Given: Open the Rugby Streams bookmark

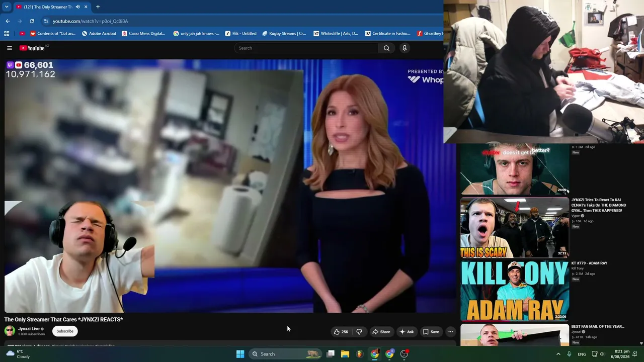Looking at the screenshot, I should tap(284, 34).
